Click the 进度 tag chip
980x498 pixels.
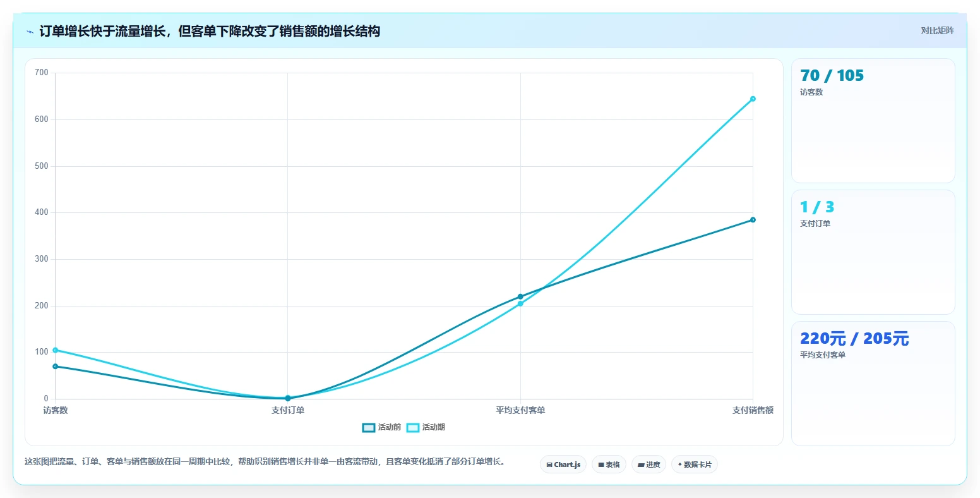648,465
